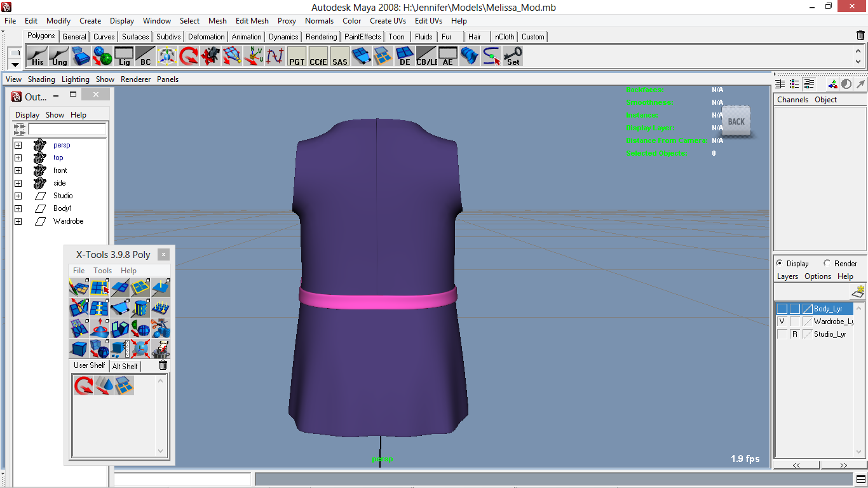This screenshot has height=488, width=868.
Task: Select the Body_Lyr layer name
Action: tap(828, 309)
